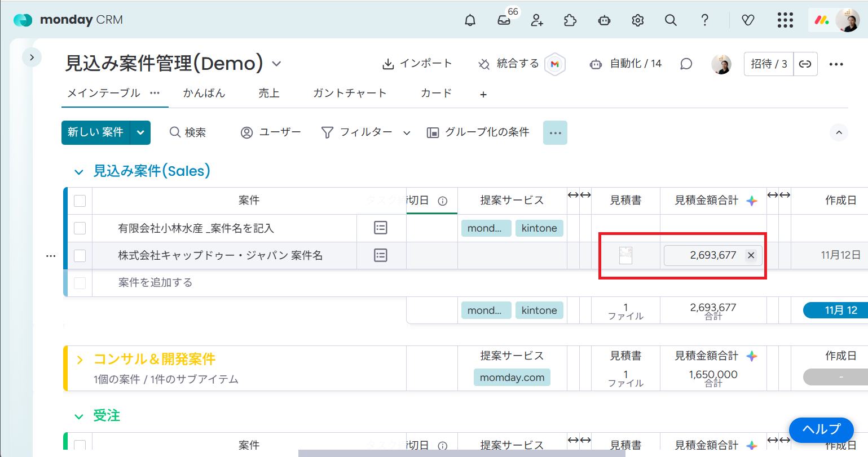Image resolution: width=868 pixels, height=457 pixels.
Task: Open the puzzle-piece apps marketplace icon
Action: [x=570, y=20]
